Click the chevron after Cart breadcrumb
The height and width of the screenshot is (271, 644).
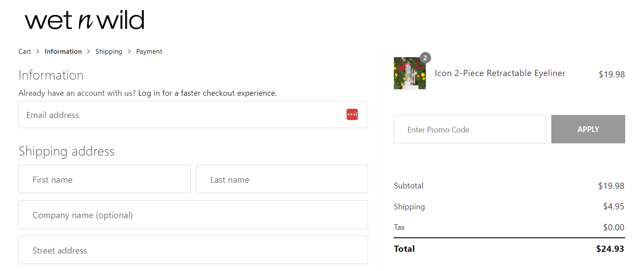click(x=38, y=52)
